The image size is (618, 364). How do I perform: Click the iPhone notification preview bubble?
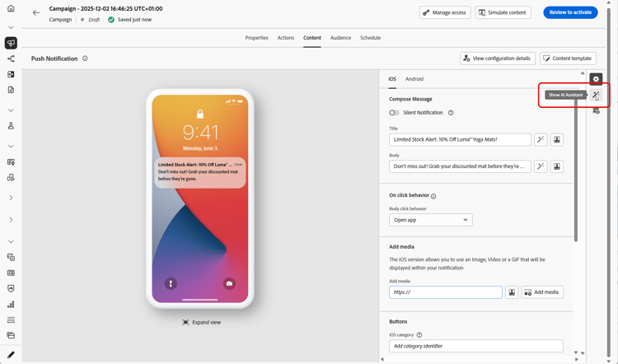[x=200, y=173]
